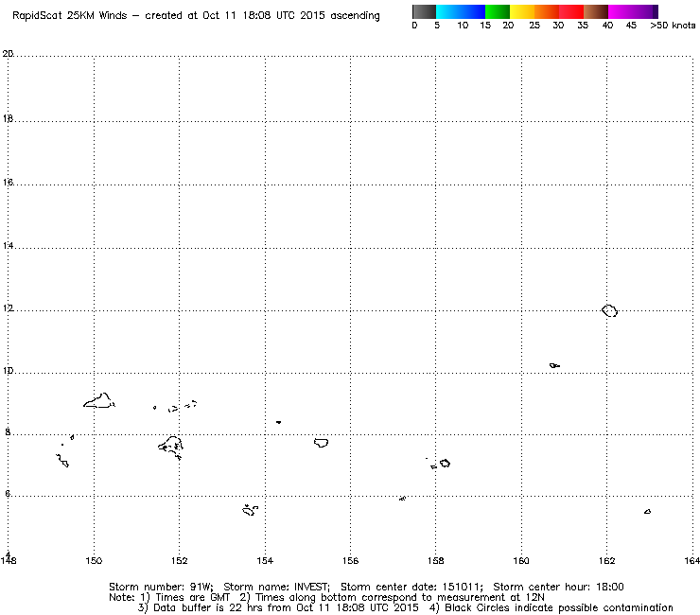The image size is (700, 615).
Task: Click the 'Storm center hour: 18:00' text
Action: pos(558,587)
